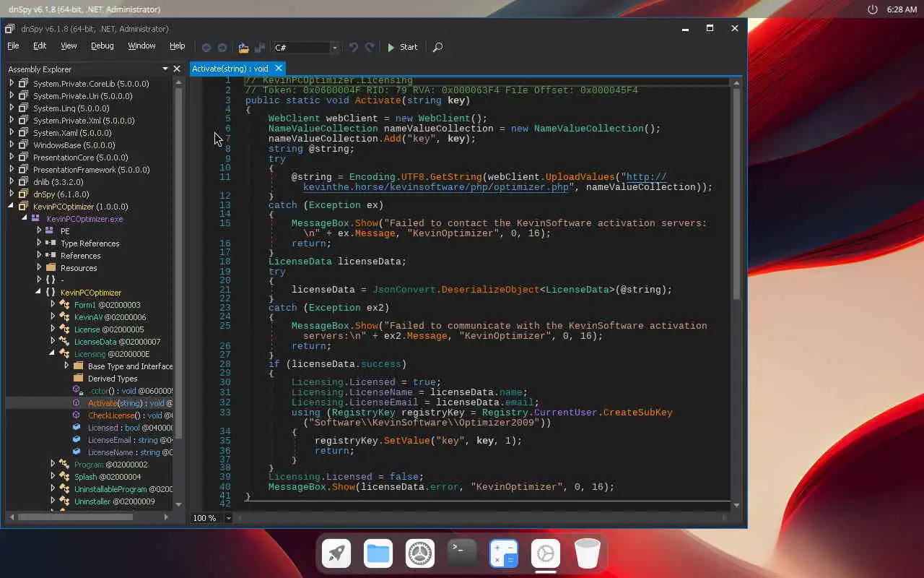This screenshot has height=578, width=924.
Task: Close the Activate(string) : void tab
Action: [279, 69]
